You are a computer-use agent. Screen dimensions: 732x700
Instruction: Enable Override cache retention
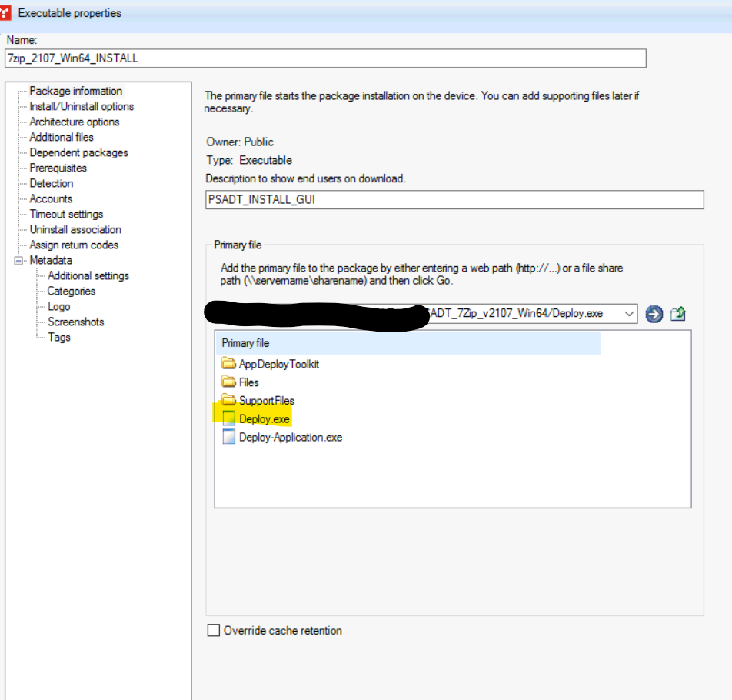tap(213, 630)
